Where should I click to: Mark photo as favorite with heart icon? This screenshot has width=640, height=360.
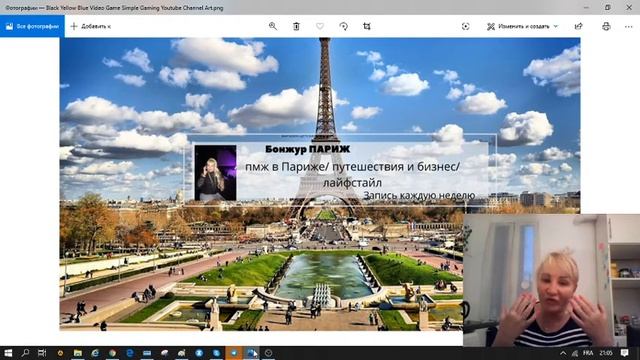click(x=320, y=26)
